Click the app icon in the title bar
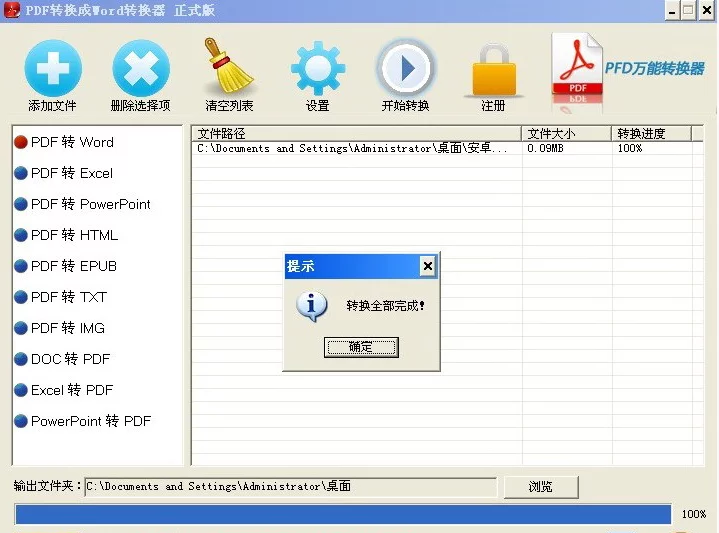Screen dimensions: 719x533 click(x=12, y=10)
